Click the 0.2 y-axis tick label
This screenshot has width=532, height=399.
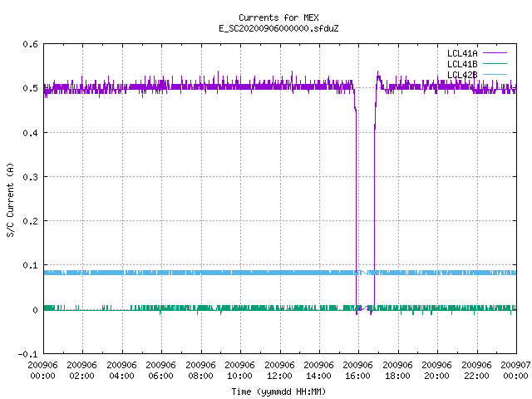[30, 221]
